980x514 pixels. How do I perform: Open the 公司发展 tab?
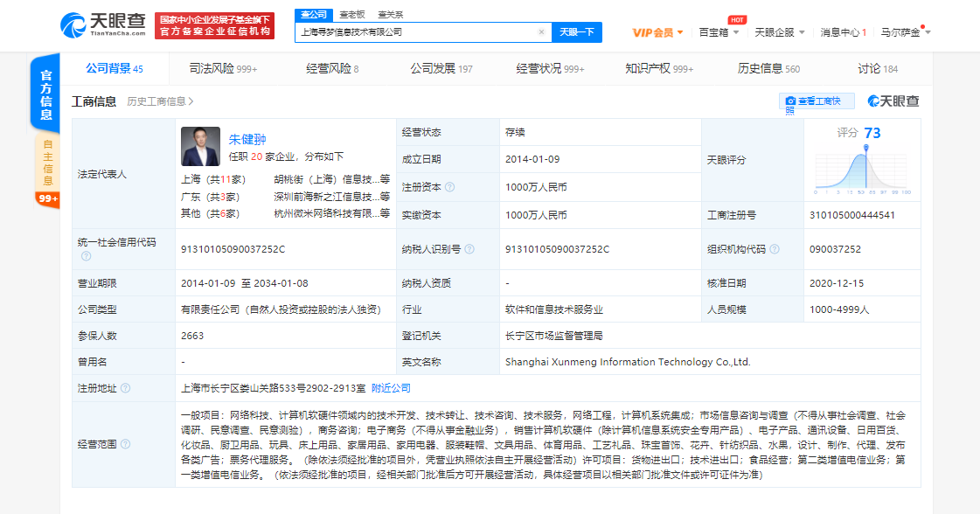[x=441, y=69]
